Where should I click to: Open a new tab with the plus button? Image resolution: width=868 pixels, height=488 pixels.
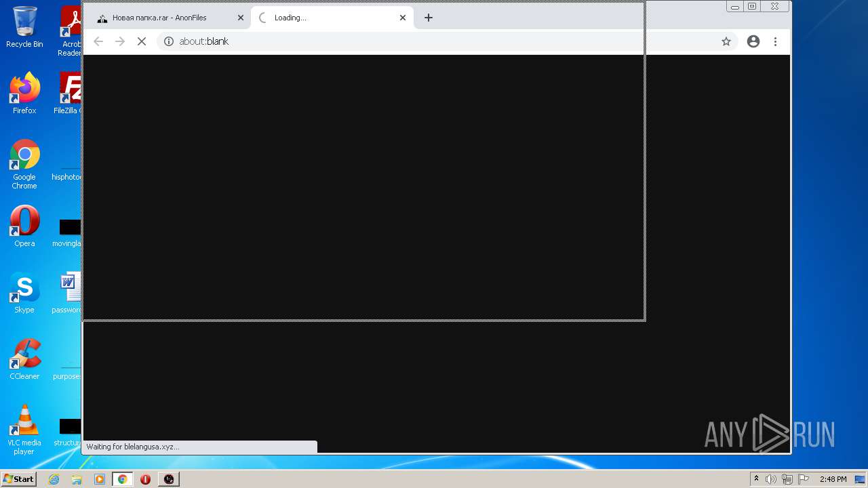429,18
